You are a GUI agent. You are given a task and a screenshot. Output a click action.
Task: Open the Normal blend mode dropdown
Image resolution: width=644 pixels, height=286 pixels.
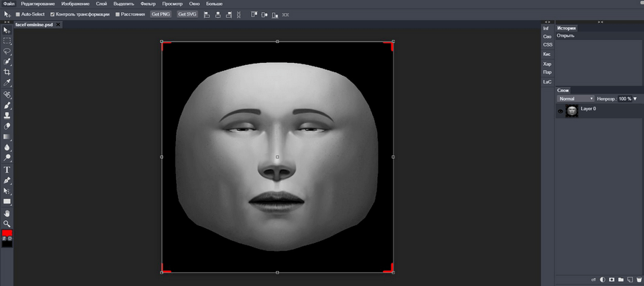[x=576, y=99]
